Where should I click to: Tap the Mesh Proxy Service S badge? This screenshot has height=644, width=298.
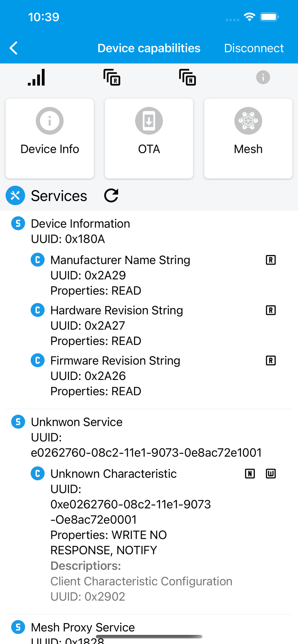18,627
